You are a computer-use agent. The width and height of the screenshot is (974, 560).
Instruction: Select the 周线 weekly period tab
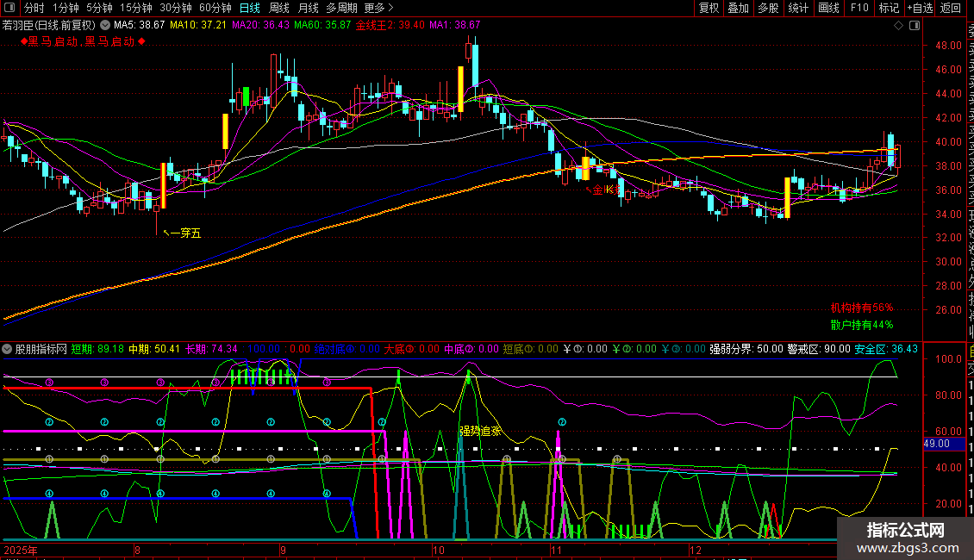[x=279, y=9]
